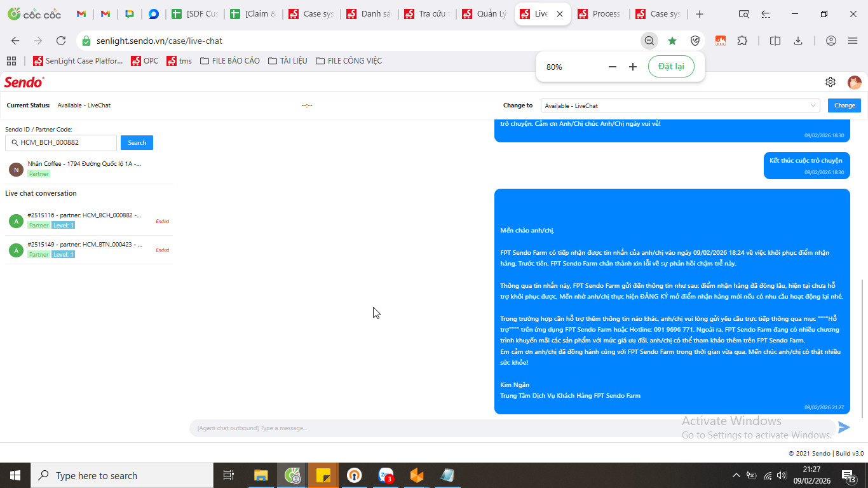Open the SenLight Case Platform bookmark
This screenshot has height=488, width=868.
78,61
